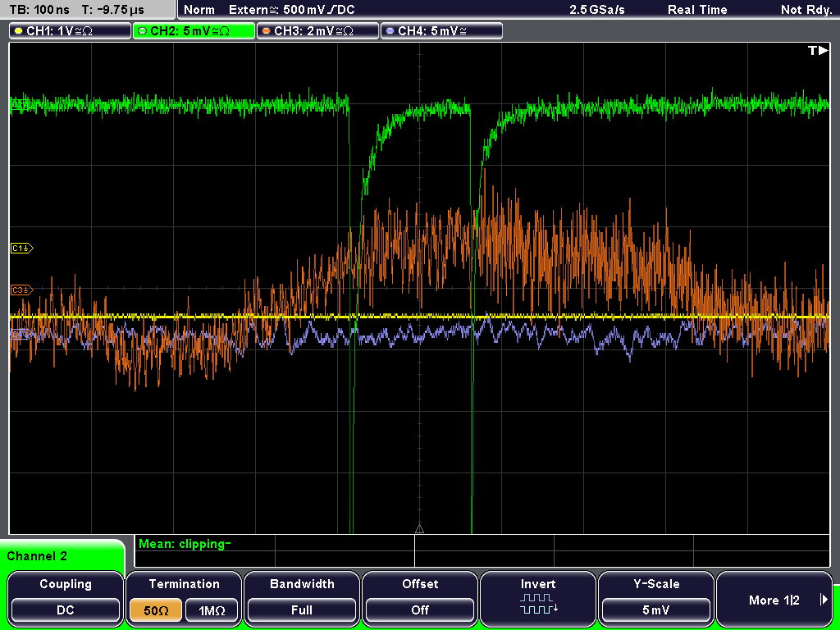
Task: Click the Not Rdy. status indicator
Action: pos(806,10)
